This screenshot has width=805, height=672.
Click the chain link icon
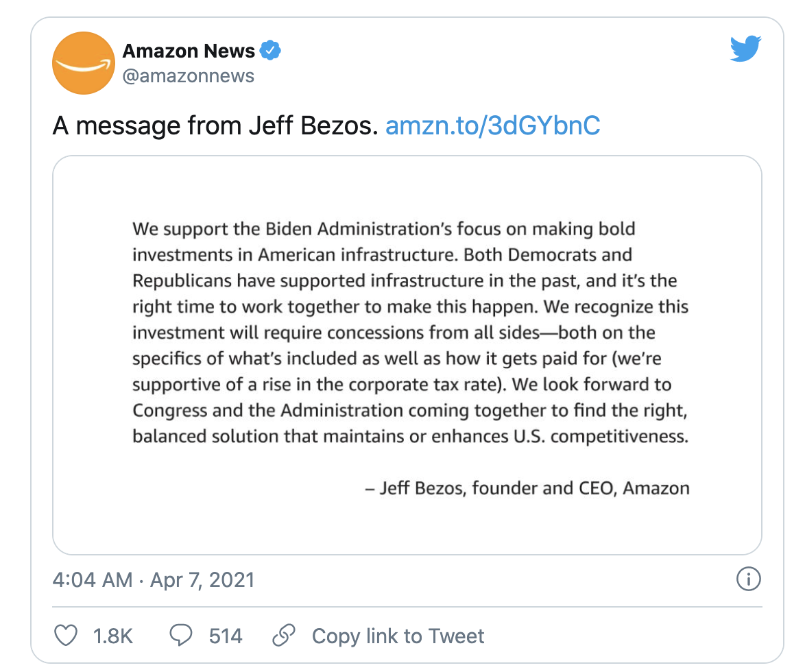tap(283, 636)
